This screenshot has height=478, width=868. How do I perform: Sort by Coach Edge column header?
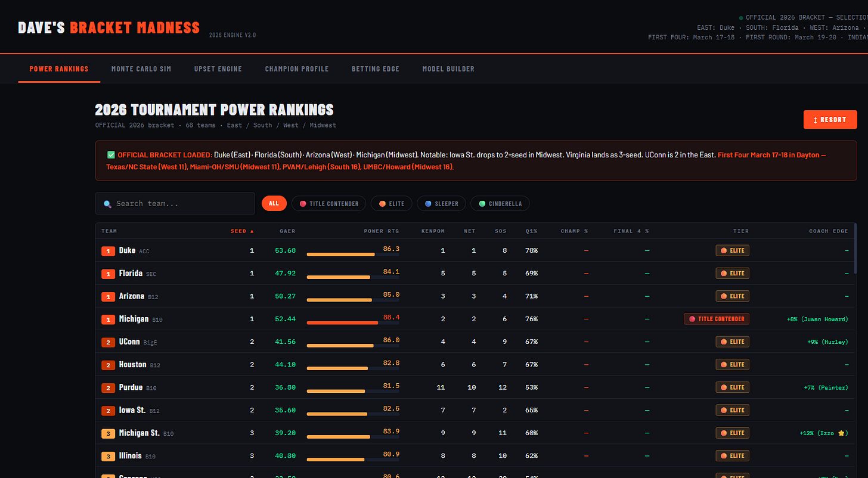click(x=829, y=231)
